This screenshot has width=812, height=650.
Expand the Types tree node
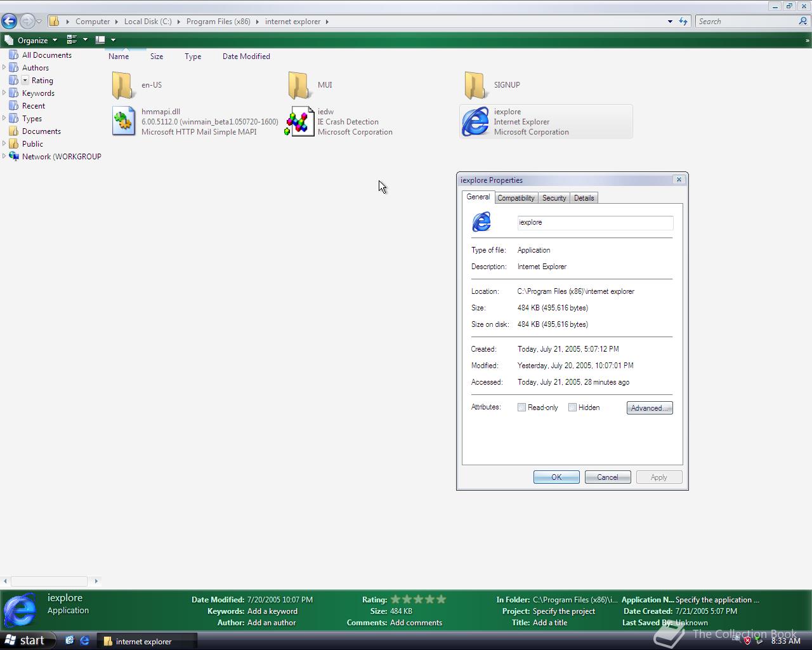(4, 118)
